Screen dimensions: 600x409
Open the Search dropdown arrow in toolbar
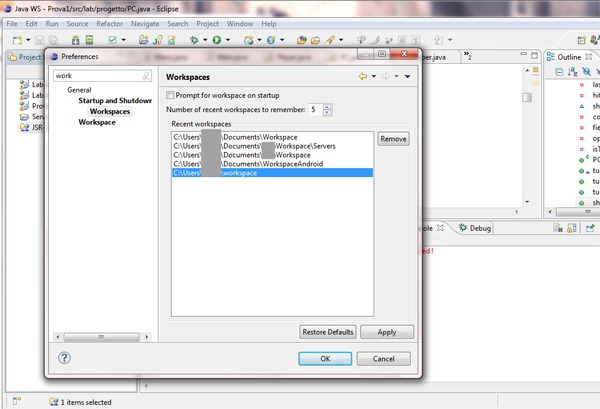(x=341, y=40)
